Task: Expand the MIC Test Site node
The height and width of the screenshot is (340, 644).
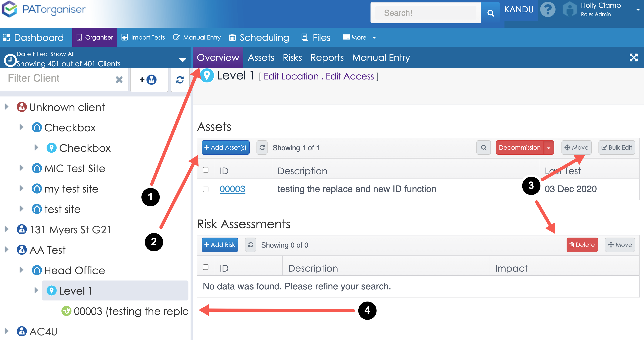Action: pos(21,168)
